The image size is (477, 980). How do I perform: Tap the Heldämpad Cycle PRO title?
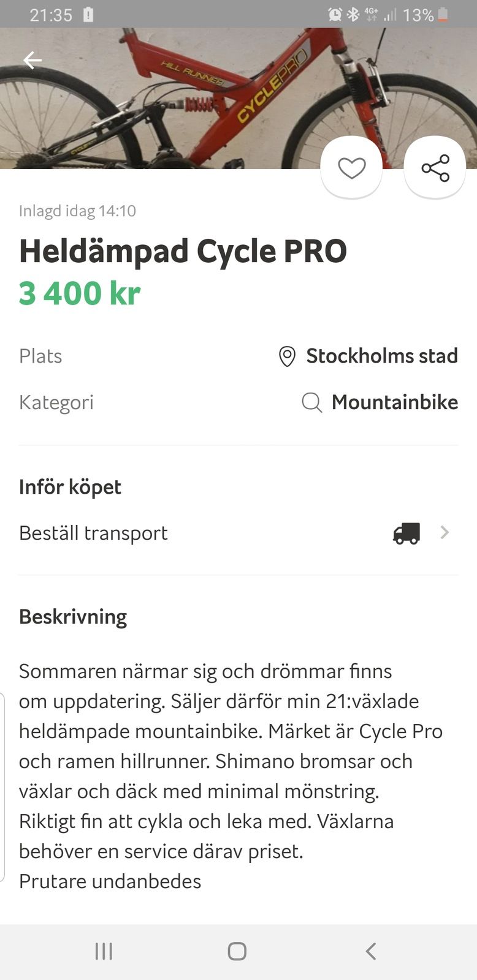183,251
